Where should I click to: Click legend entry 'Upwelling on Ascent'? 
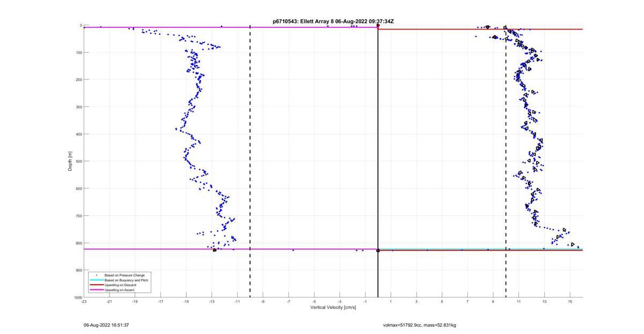[x=120, y=290]
